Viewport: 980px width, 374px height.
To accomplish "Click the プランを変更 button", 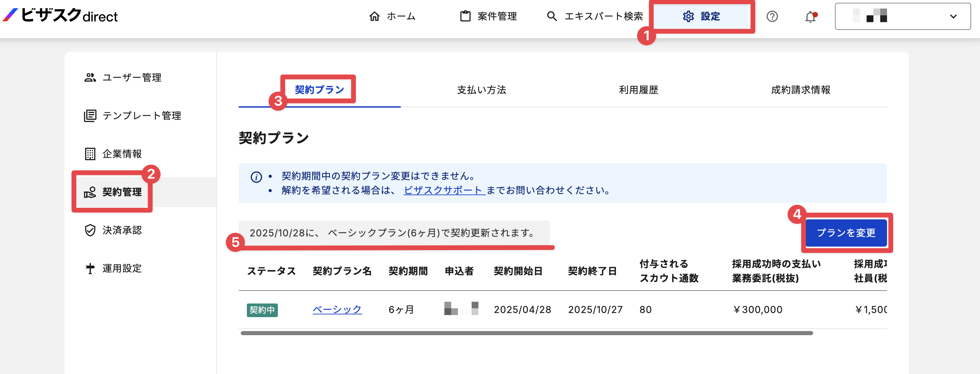I will click(x=846, y=232).
